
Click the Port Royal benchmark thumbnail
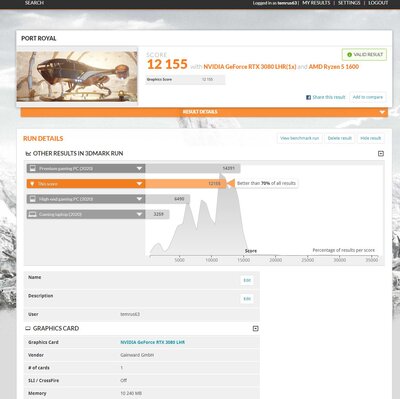(77, 76)
